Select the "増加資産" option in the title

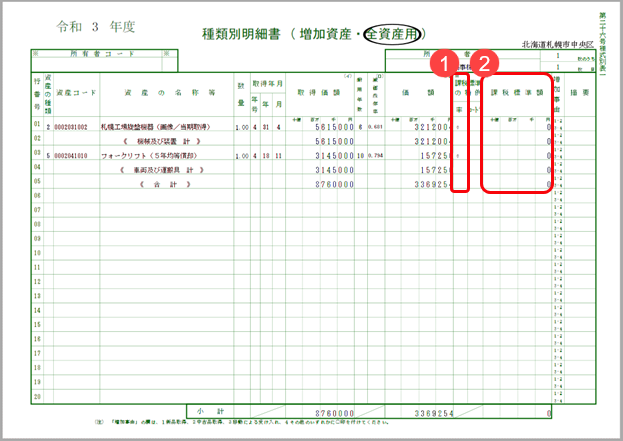point(325,34)
